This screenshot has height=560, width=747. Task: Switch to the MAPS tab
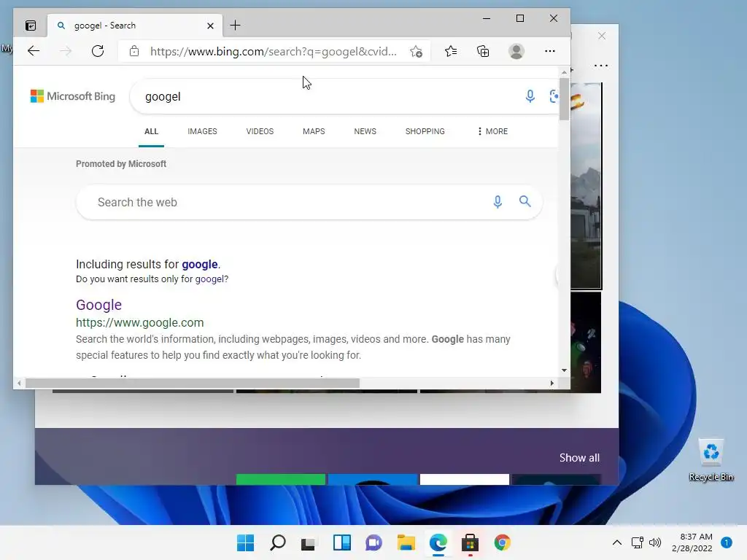314,131
